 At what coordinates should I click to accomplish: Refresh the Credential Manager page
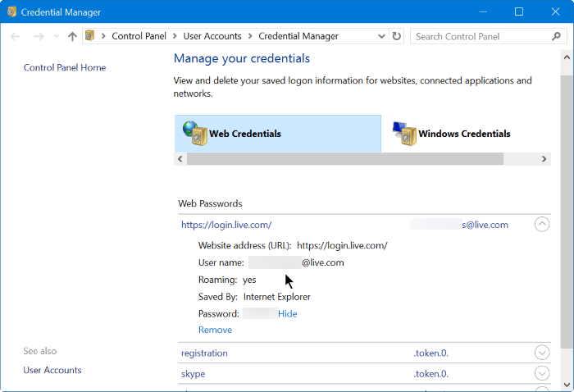[396, 36]
